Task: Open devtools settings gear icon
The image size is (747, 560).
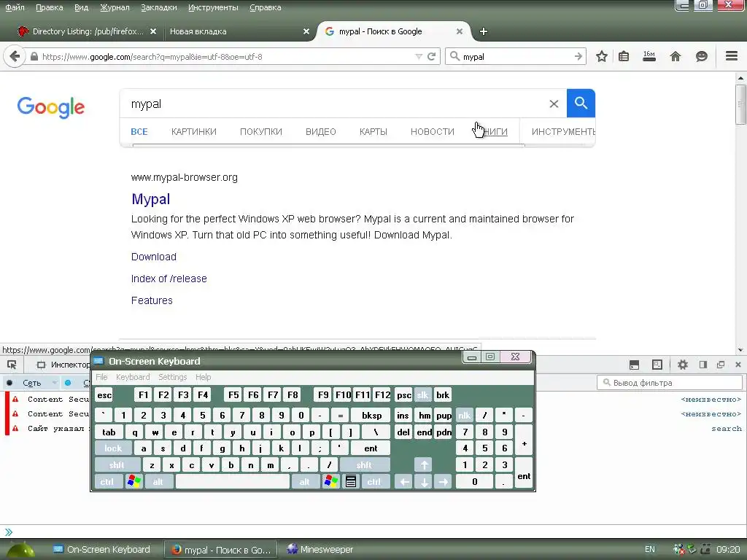Action: click(683, 365)
